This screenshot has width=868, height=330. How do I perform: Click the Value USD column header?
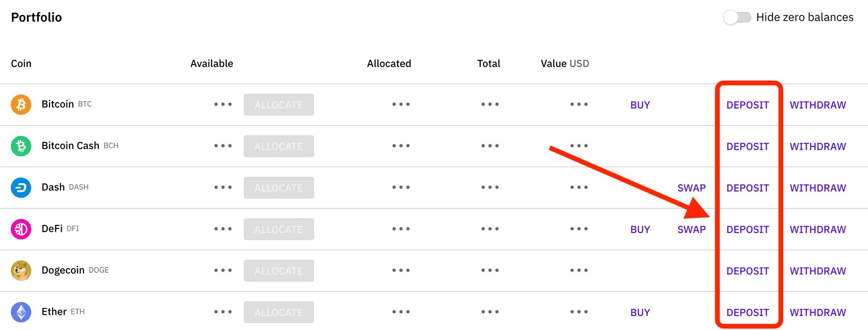point(565,63)
